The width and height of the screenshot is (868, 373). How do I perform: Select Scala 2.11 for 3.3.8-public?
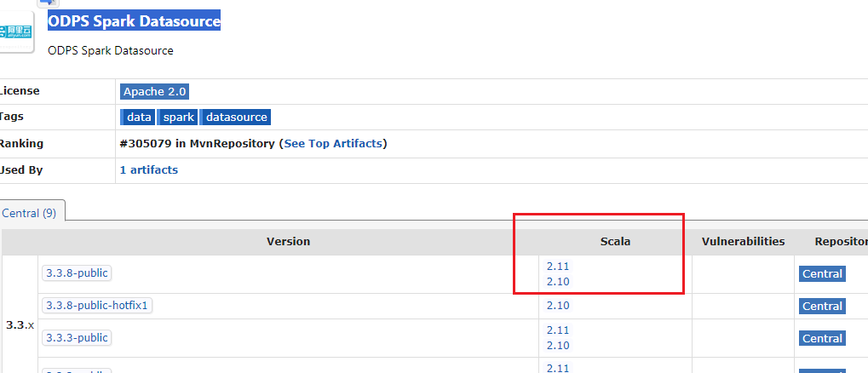(558, 267)
